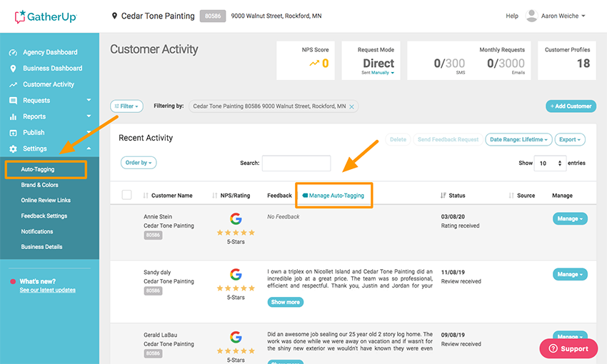
Task: Open Annie Stein's Manage dropdown
Action: [570, 218]
